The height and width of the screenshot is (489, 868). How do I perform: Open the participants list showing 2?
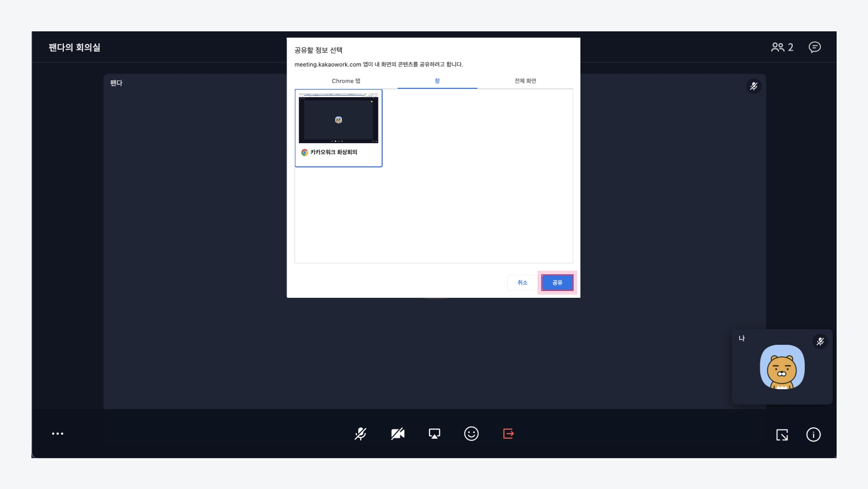tap(782, 48)
